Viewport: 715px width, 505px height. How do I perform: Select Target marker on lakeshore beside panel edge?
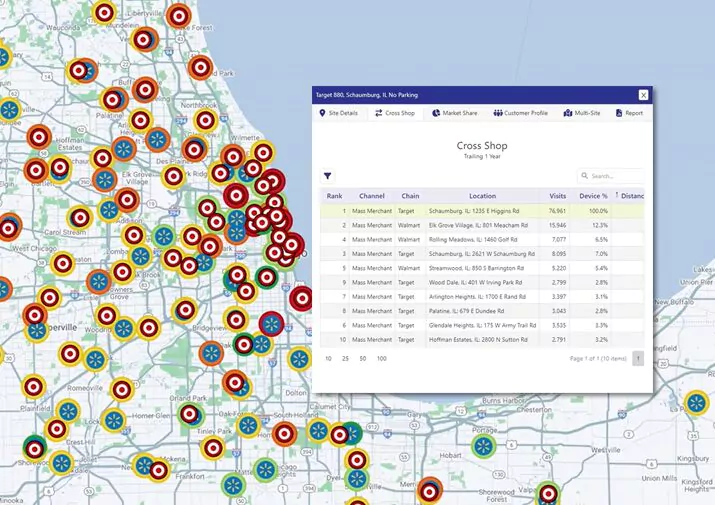coord(301,299)
